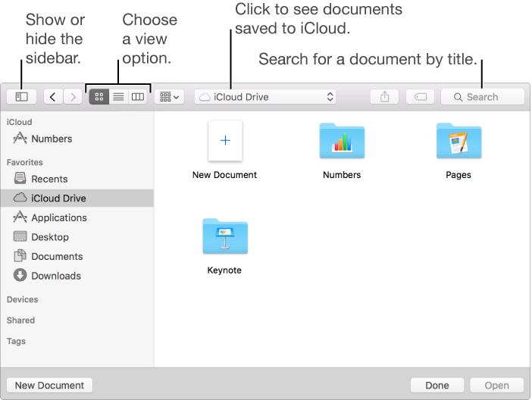532x400 pixels.
Task: Switch to list view
Action: (118, 97)
